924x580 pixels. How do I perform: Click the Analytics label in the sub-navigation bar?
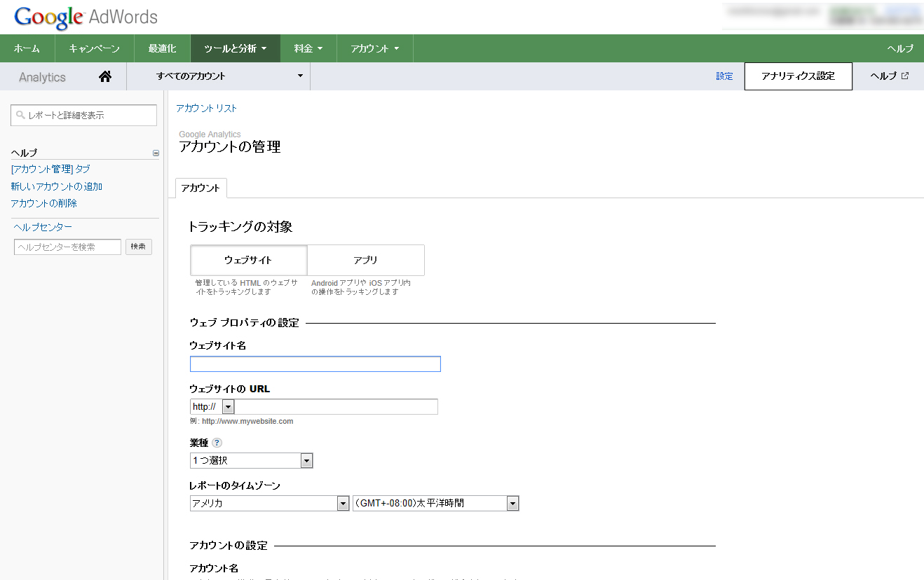pos(42,77)
